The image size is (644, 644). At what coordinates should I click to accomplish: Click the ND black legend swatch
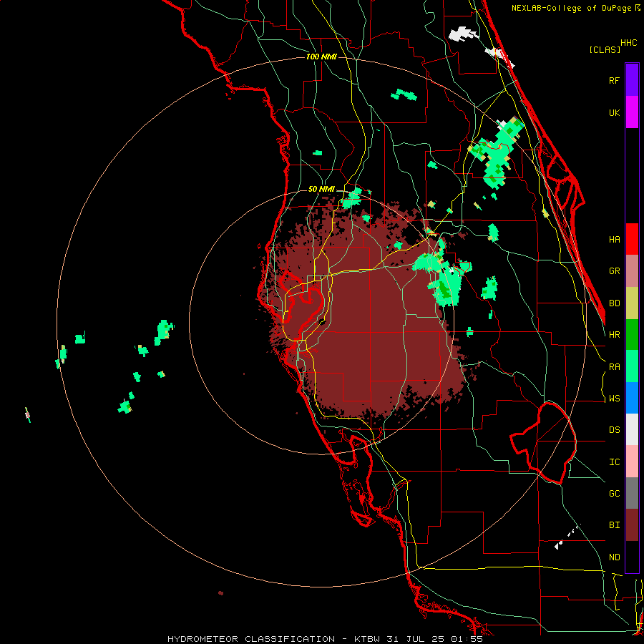click(x=632, y=557)
